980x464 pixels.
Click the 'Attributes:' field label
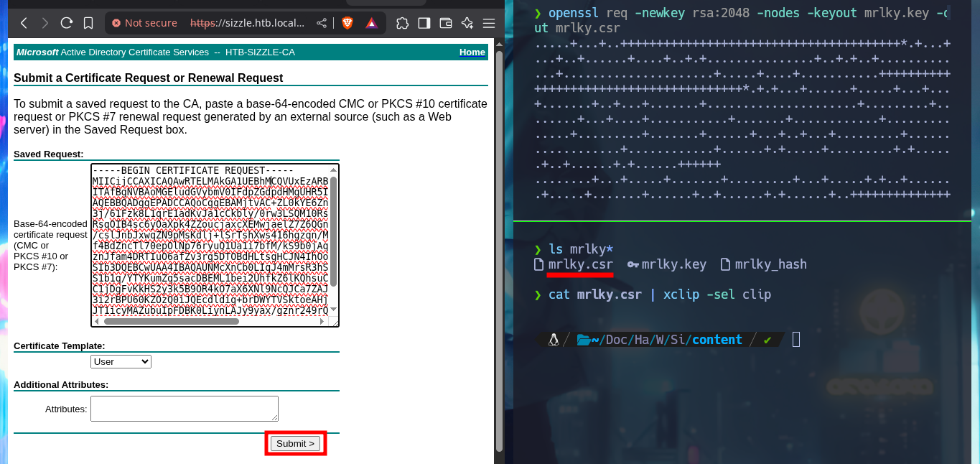pos(66,409)
